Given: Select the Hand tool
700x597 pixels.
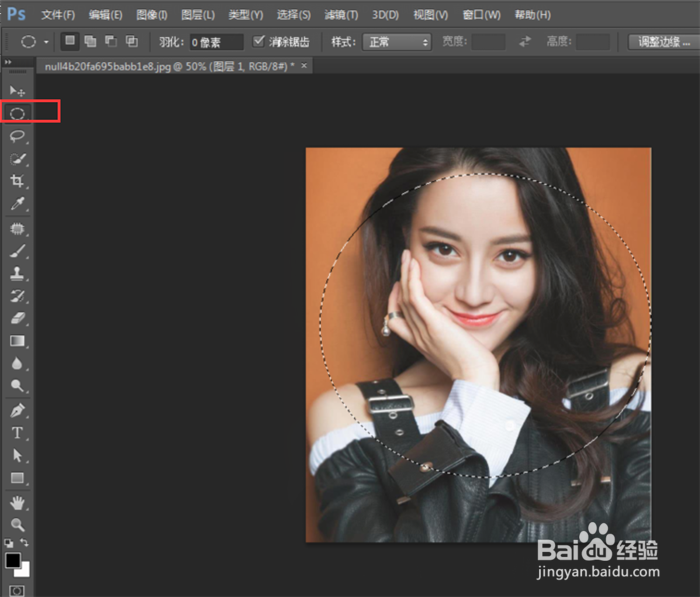Looking at the screenshot, I should pyautogui.click(x=17, y=503).
